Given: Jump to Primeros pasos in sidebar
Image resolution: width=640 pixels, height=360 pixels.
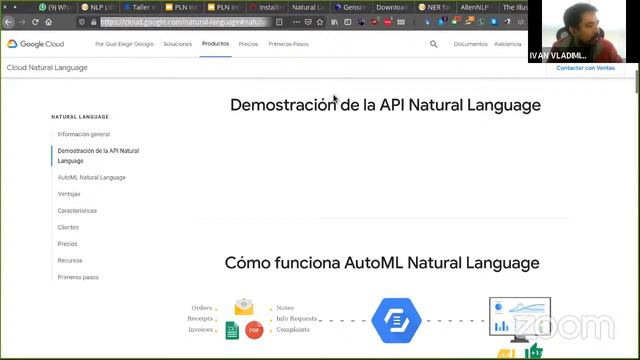Looking at the screenshot, I should 78,278.
